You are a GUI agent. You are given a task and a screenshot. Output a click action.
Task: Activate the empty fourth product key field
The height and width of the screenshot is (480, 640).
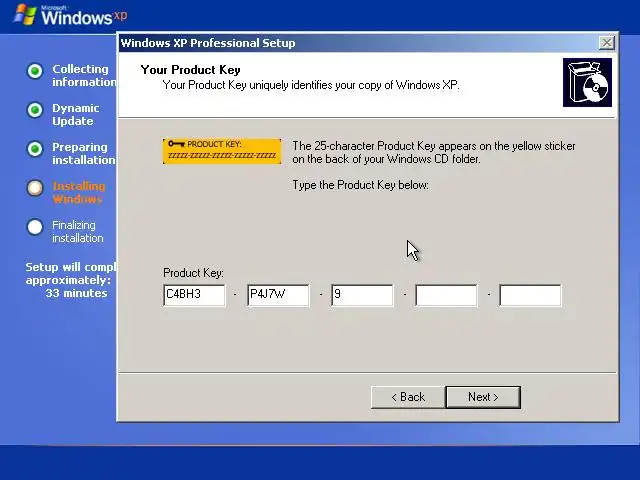pos(446,295)
